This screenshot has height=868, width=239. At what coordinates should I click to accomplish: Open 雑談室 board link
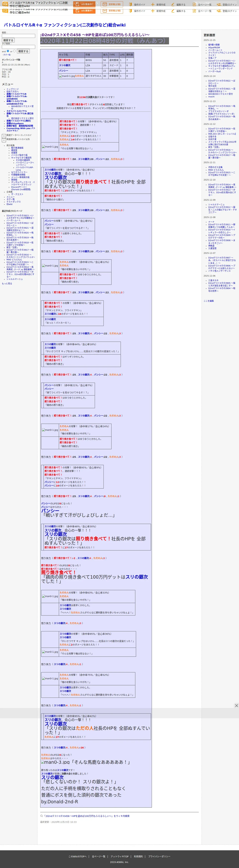point(14,150)
